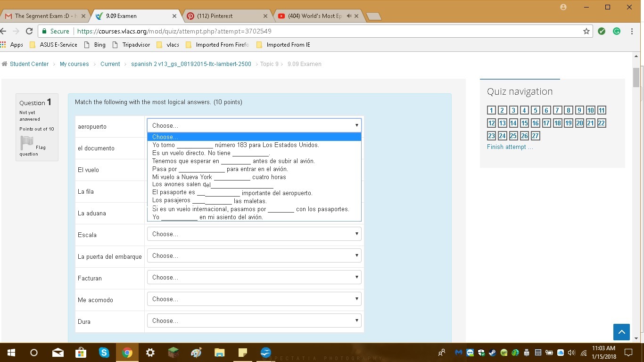Open the Escala answer dropdown
Screen dimensions: 644x362
click(x=254, y=234)
